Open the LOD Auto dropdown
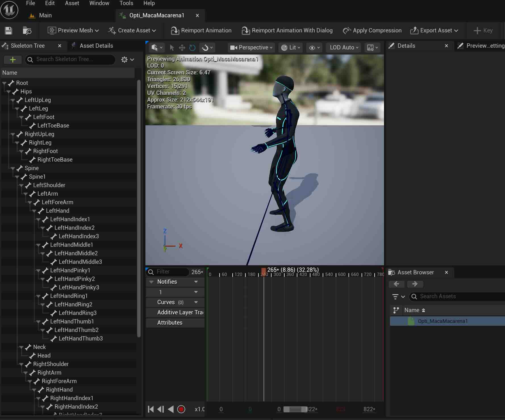The image size is (505, 420). tap(343, 47)
